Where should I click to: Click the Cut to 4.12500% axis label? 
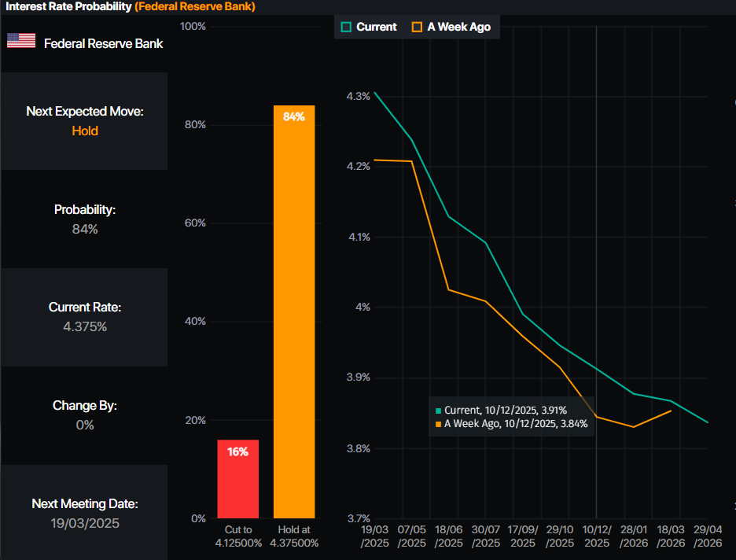pos(238,536)
